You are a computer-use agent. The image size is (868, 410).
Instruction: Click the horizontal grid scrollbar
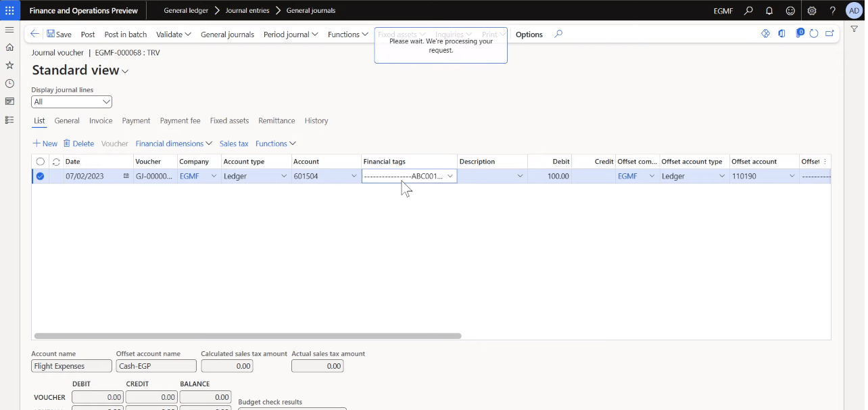click(247, 336)
